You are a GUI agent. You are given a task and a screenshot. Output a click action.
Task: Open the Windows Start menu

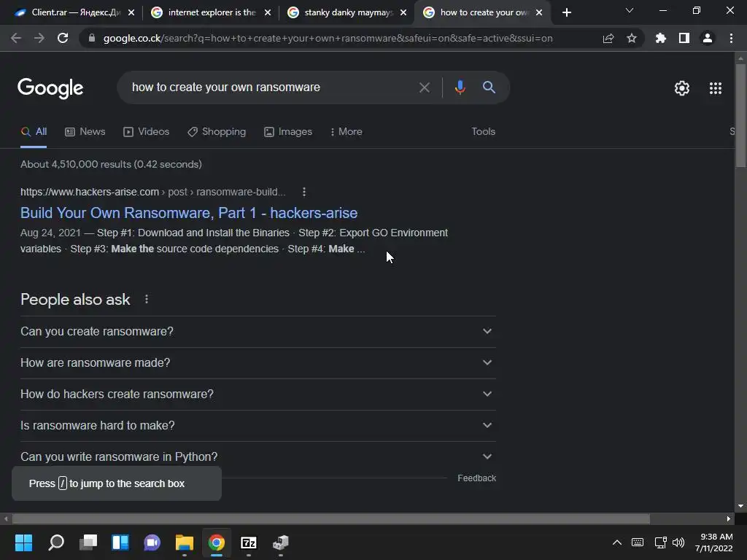click(x=23, y=542)
